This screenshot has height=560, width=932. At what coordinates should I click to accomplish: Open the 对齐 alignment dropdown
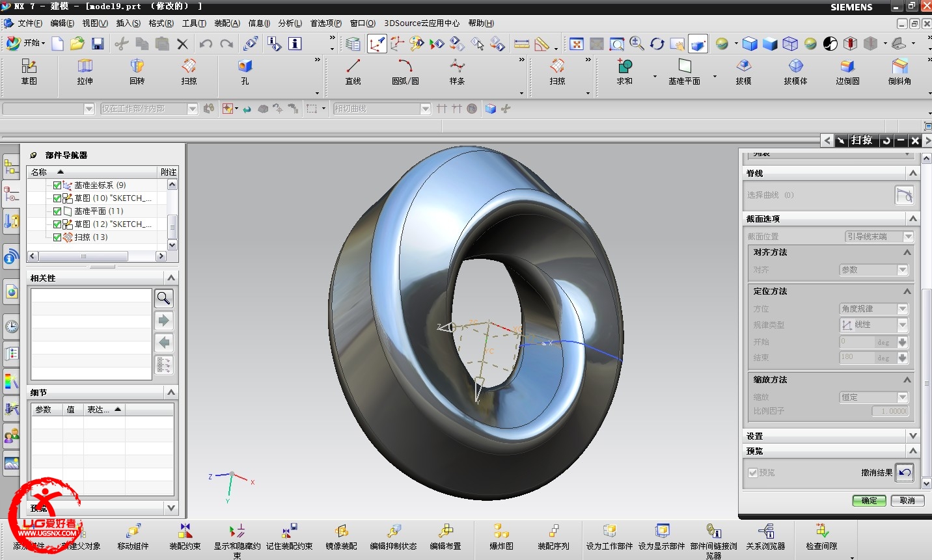(x=873, y=270)
